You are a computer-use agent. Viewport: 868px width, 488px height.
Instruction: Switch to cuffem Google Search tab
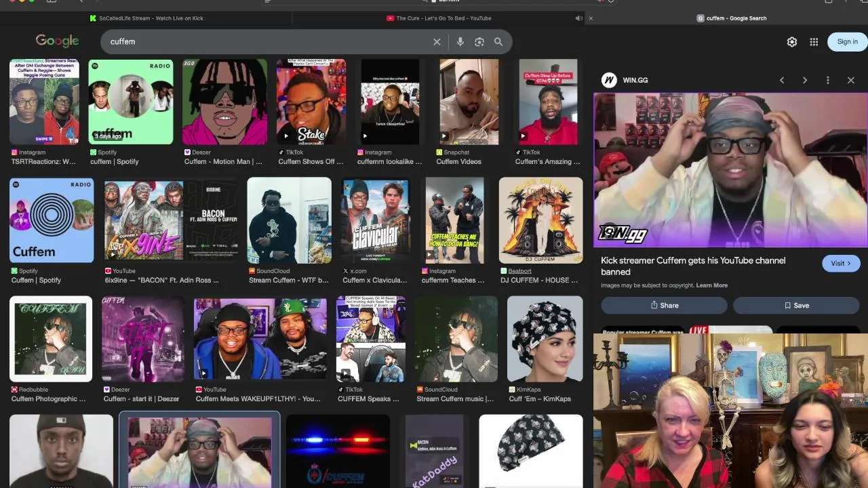(732, 18)
